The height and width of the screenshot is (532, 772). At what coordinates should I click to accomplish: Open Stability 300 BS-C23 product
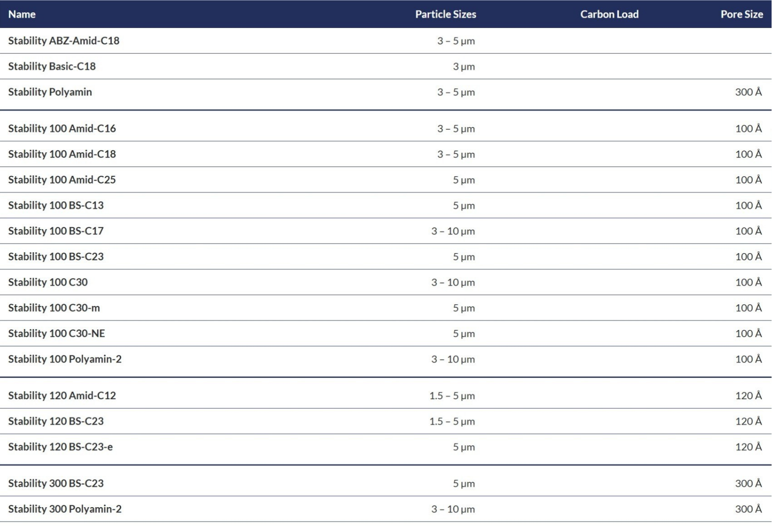(x=56, y=483)
